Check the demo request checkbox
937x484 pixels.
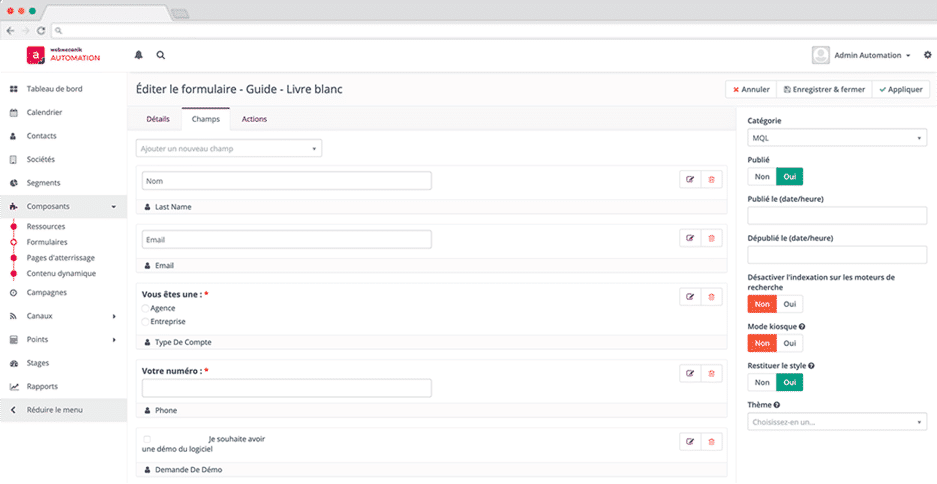(x=147, y=439)
